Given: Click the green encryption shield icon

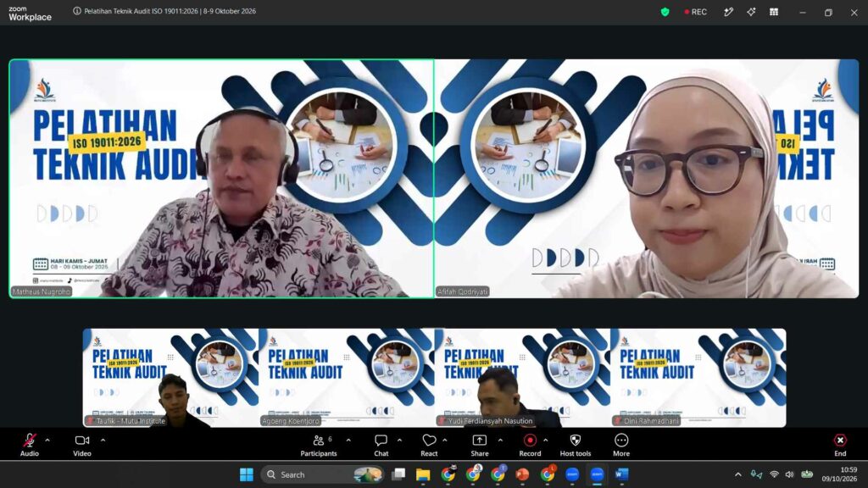Looking at the screenshot, I should [665, 12].
